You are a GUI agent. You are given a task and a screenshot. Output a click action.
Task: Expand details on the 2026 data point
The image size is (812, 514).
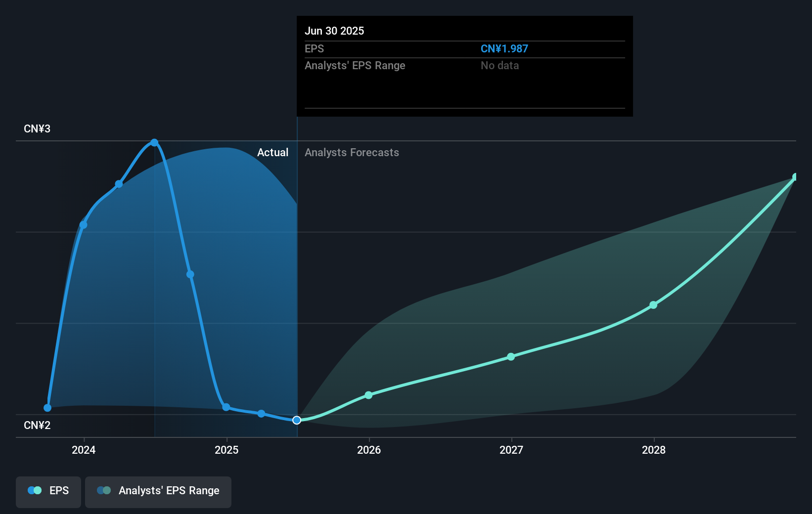(369, 395)
